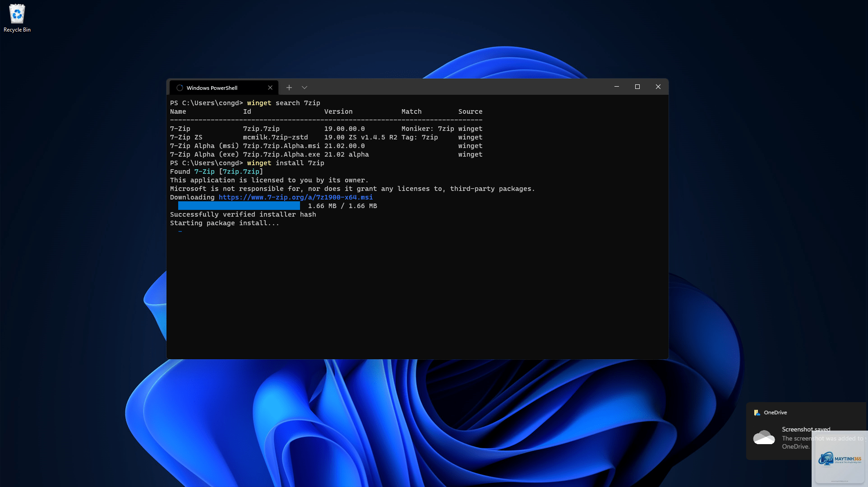Click the PowerShell icon in tab
Viewport: 868px width, 487px height.
(180, 88)
